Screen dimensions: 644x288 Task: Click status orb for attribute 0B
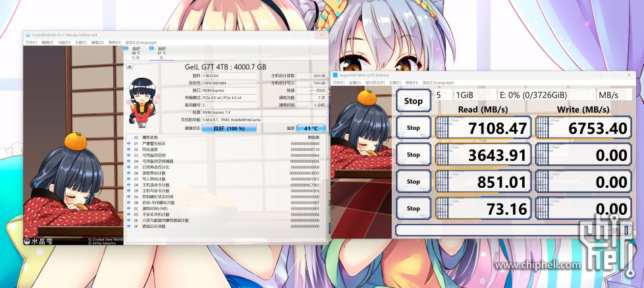(x=129, y=202)
